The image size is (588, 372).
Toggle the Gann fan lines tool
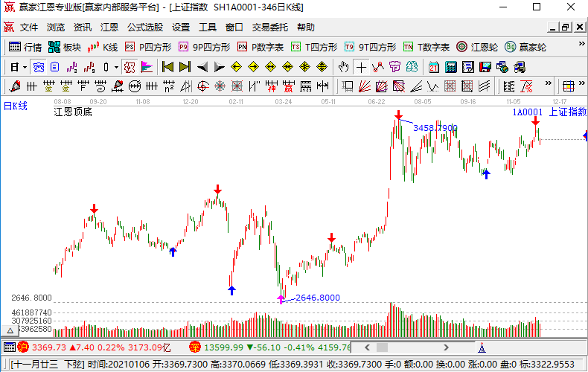pos(364,86)
